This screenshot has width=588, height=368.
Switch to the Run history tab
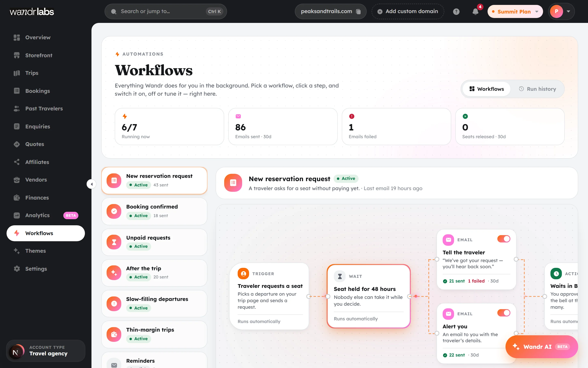(x=537, y=89)
